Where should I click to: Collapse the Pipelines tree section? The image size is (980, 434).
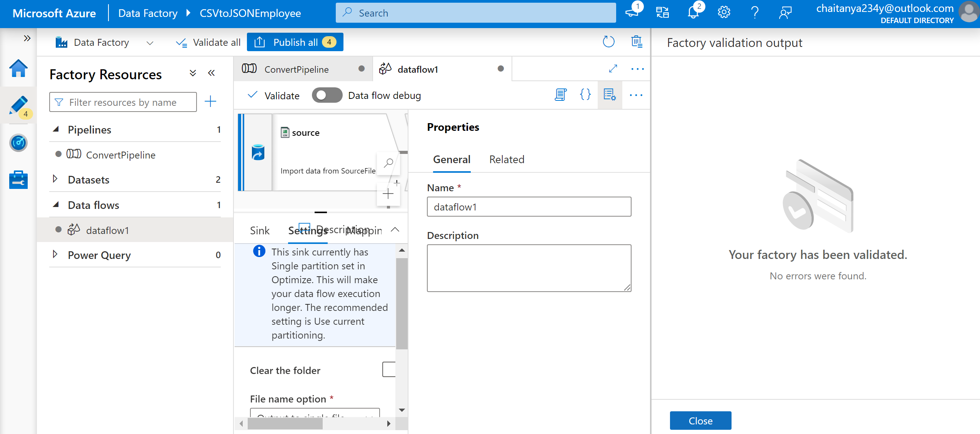56,129
